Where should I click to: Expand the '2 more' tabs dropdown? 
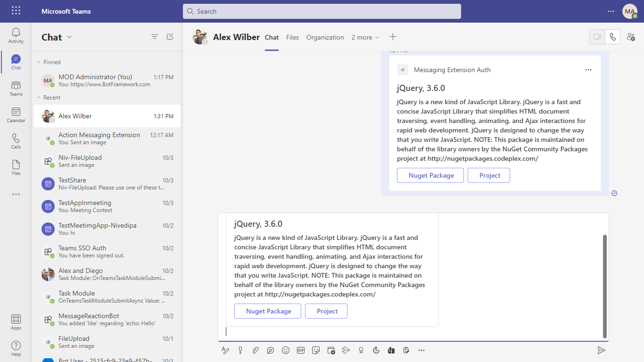(x=365, y=37)
